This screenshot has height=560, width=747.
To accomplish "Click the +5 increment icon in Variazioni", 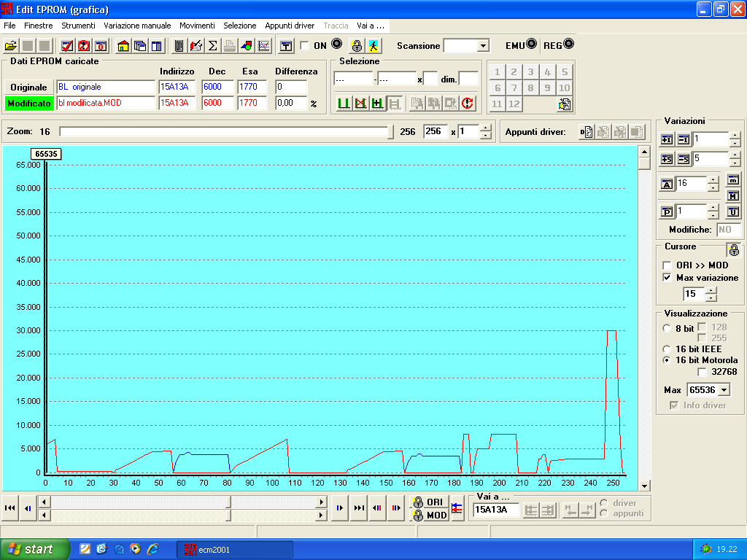I will tap(667, 159).
